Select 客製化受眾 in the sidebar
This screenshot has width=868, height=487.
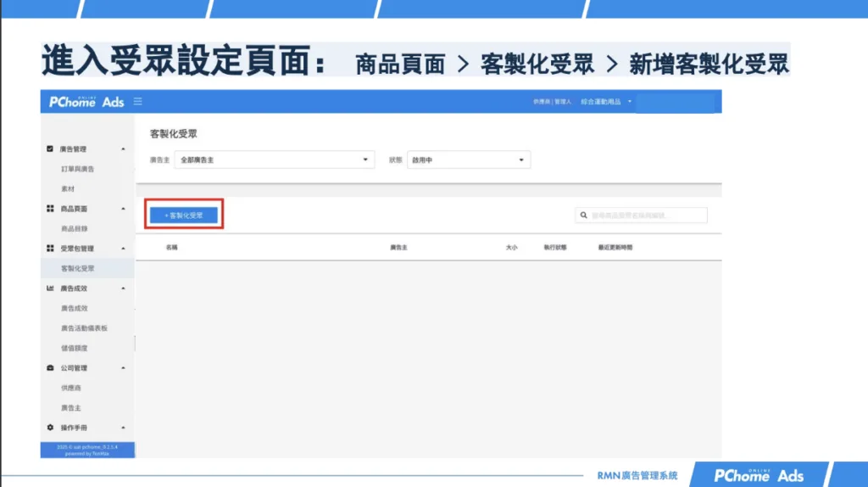77,268
